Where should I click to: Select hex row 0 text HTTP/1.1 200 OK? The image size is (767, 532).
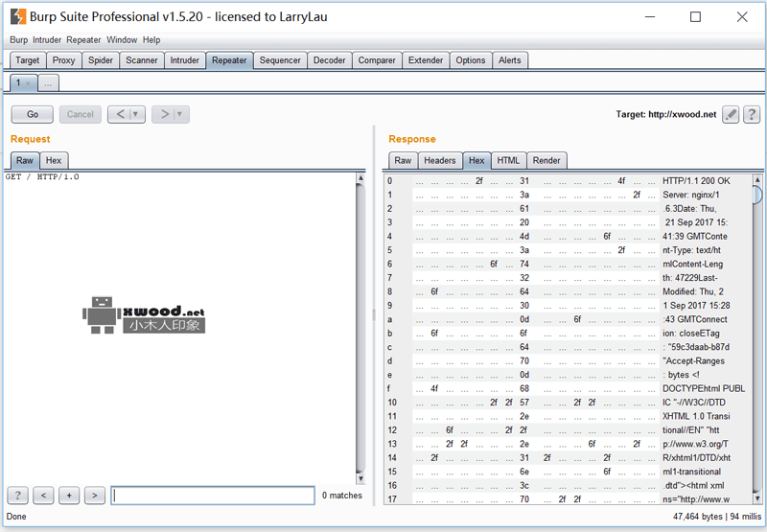point(696,181)
